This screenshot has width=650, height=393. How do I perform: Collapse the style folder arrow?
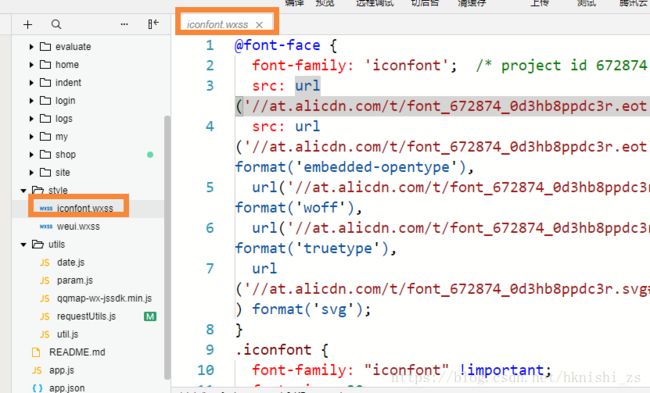click(24, 191)
